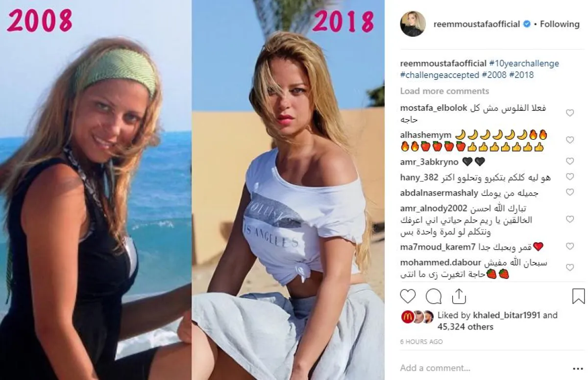Open the reemmoustafaofficial profile avatar
The width and height of the screenshot is (588, 380).
coord(413,24)
